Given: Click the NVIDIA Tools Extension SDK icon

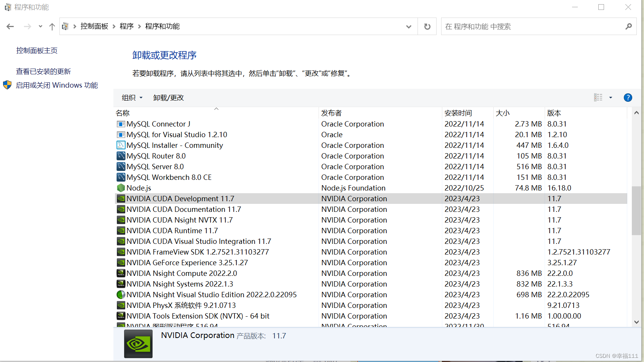Looking at the screenshot, I should tap(121, 316).
